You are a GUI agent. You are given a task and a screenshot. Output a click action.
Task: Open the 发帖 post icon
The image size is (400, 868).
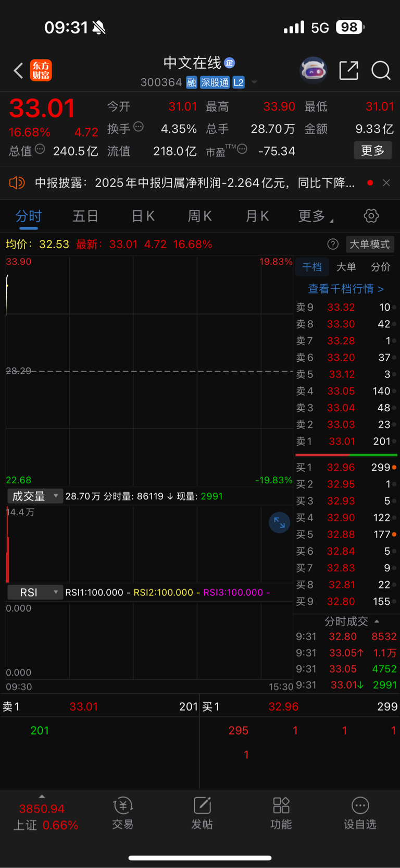202,813
